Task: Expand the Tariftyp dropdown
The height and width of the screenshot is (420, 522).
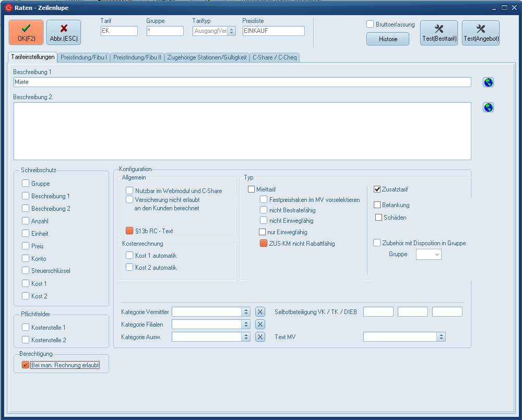Action: 232,31
